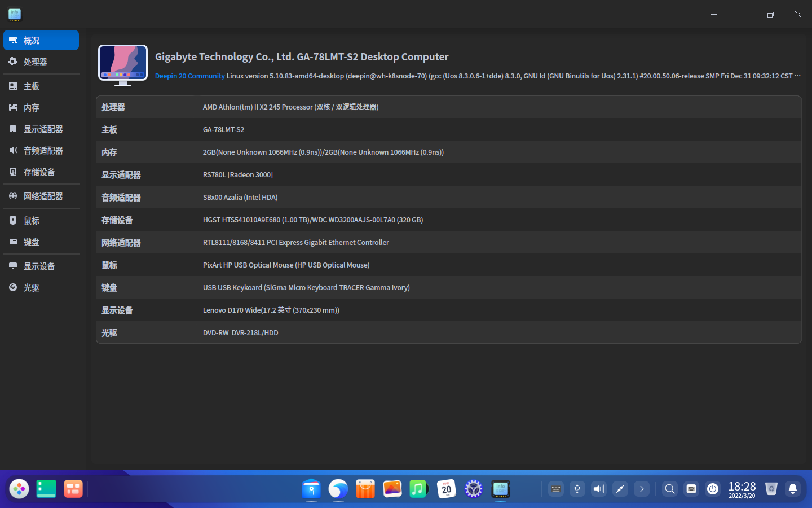Open the 音频适配器 audio adapter page
The image size is (812, 508).
tap(43, 151)
